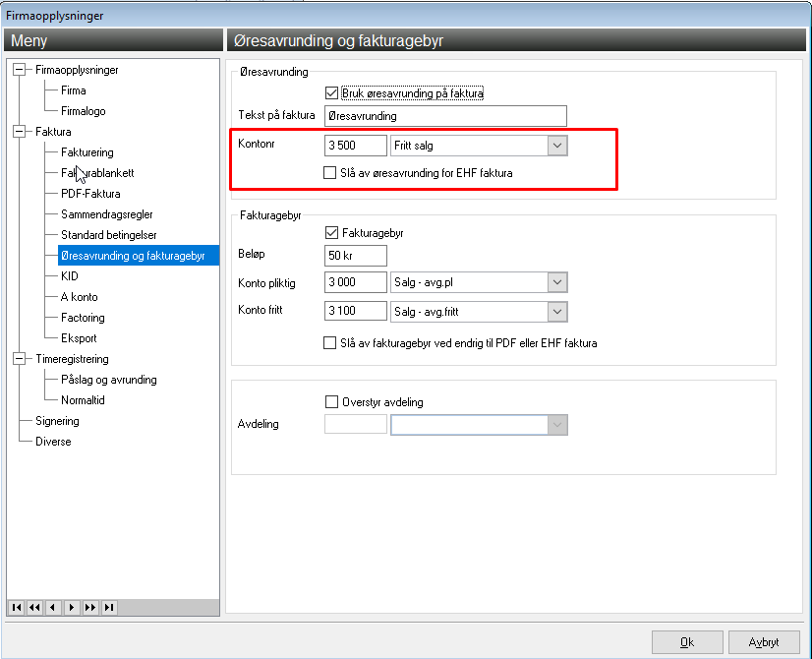Open the Fakturablankett settings page
Image resolution: width=812 pixels, height=659 pixels.
[97, 173]
